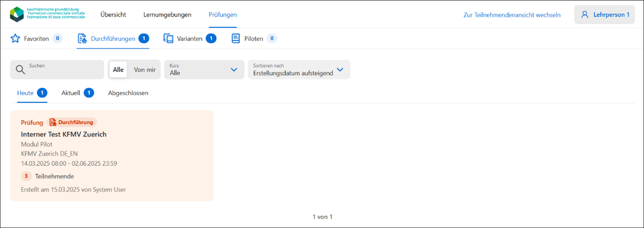644x228 pixels.
Task: Click the Piloten count badge 0
Action: click(272, 39)
